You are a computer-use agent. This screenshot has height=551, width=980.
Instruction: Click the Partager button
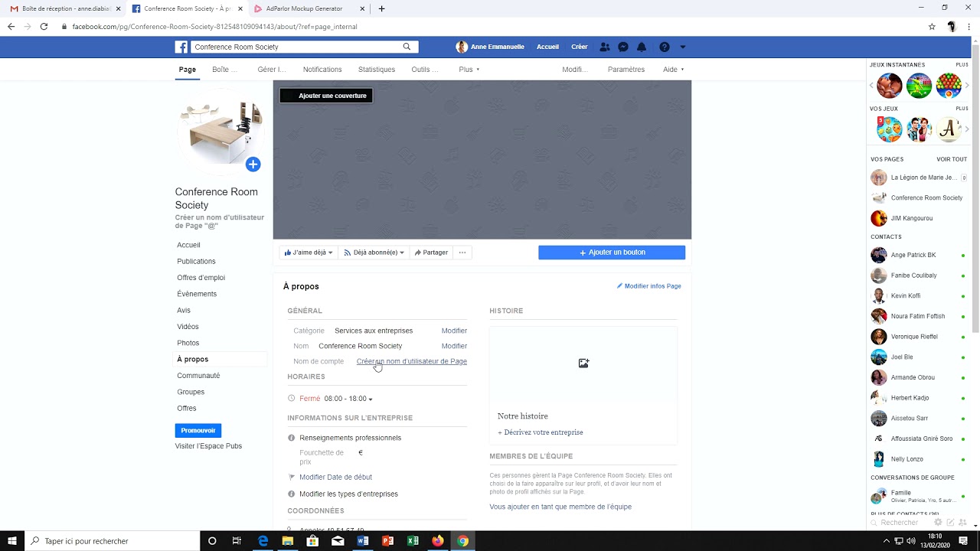431,253
